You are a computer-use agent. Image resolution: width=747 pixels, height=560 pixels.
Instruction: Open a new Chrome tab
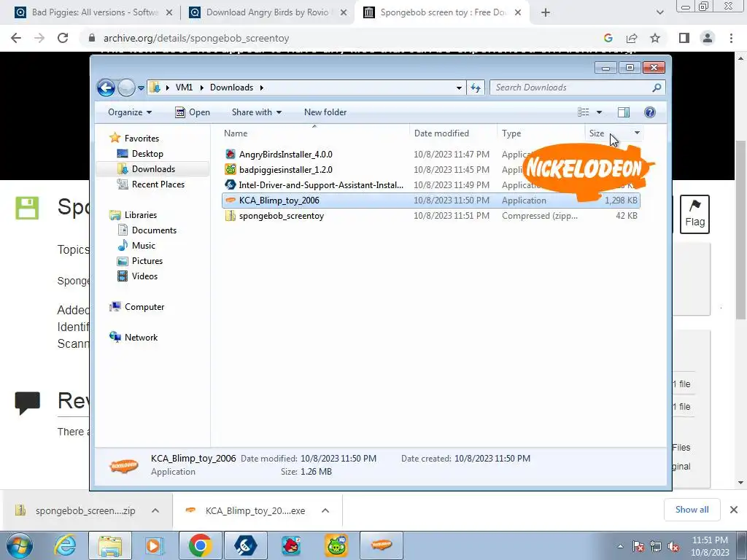546,13
